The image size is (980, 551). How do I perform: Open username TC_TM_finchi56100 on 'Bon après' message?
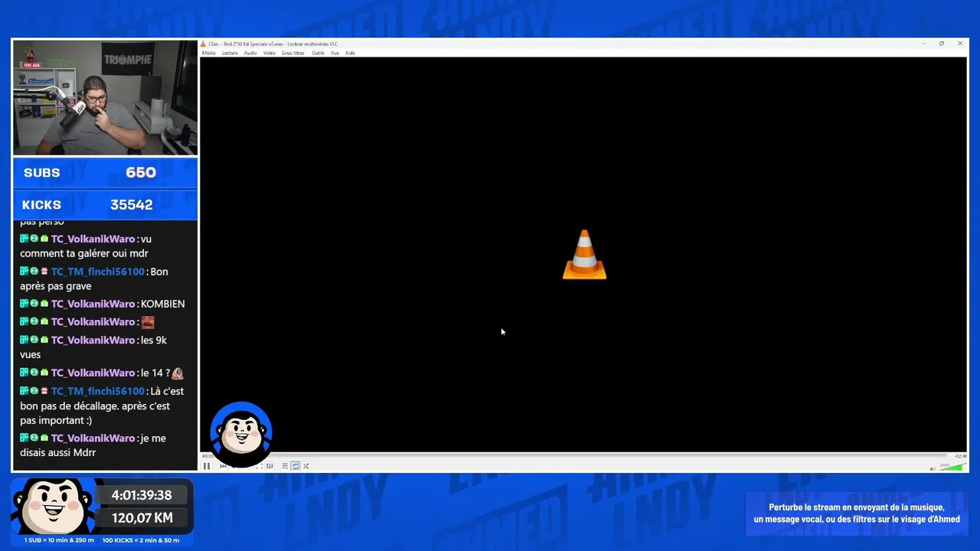(98, 272)
